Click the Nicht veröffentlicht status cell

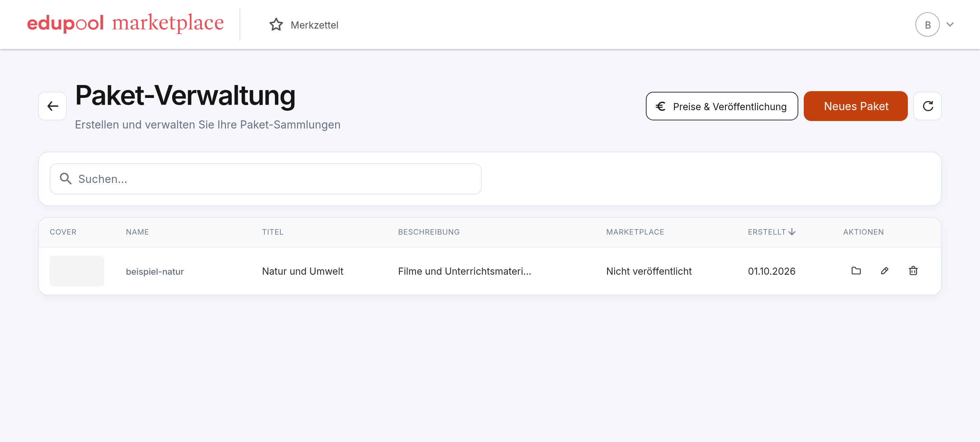click(x=649, y=271)
